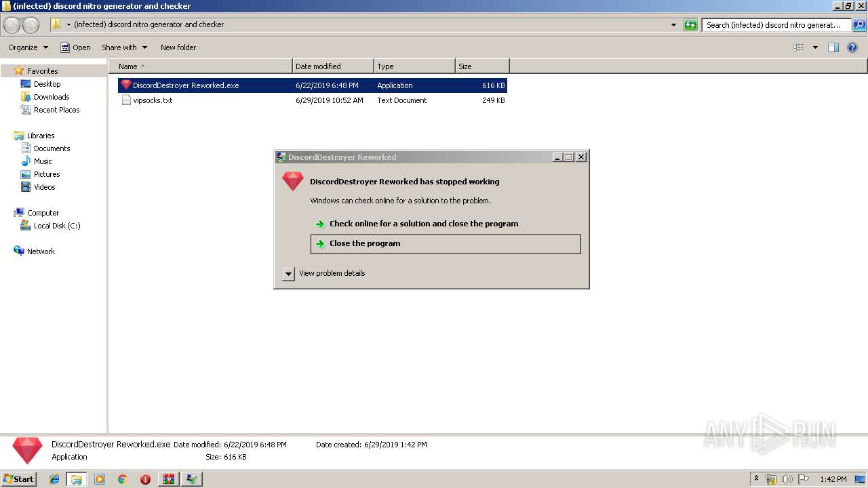Click Close the program
The image size is (868, 488).
(x=446, y=244)
